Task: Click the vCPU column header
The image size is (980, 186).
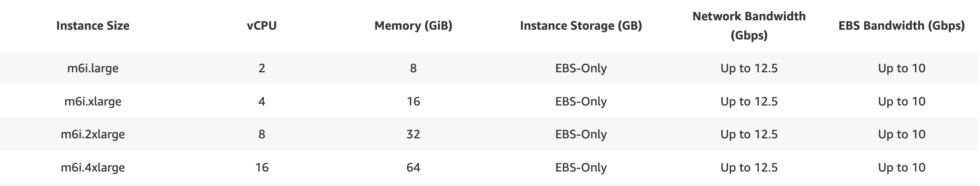Action: [x=262, y=26]
